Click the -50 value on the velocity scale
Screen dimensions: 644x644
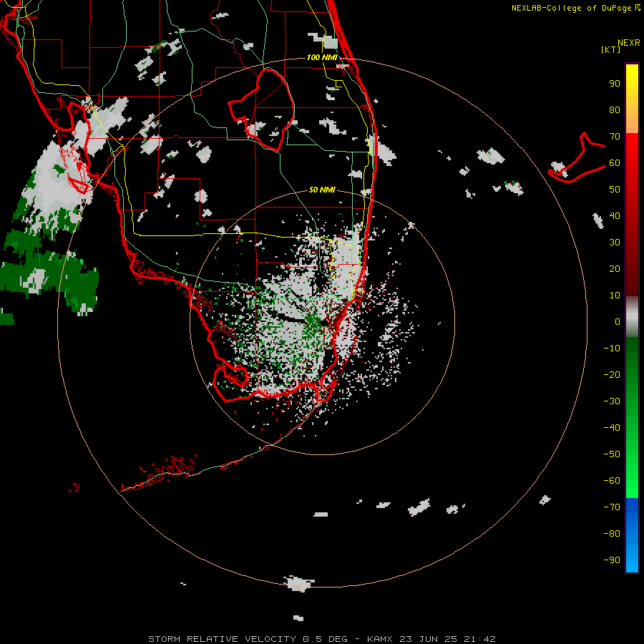click(612, 454)
